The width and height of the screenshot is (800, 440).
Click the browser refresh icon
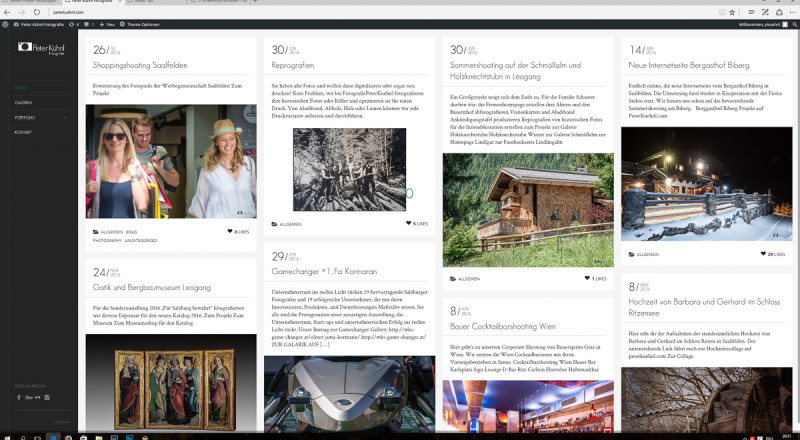click(x=36, y=11)
